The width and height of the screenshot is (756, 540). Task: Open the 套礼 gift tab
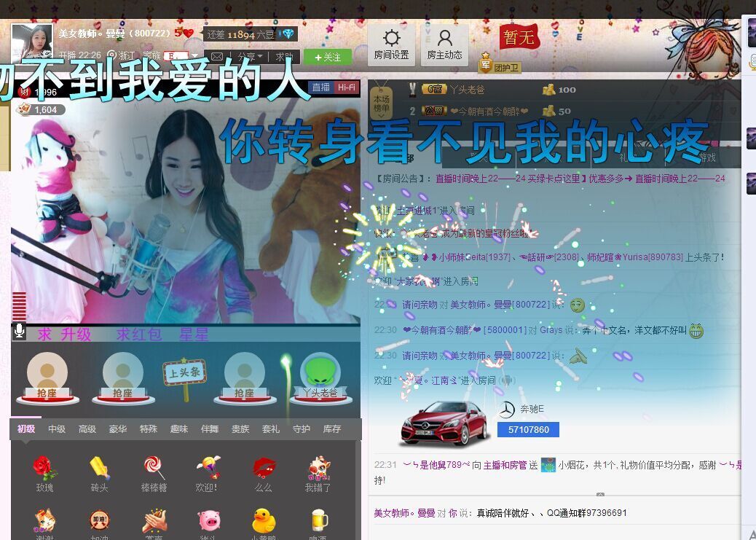pos(270,429)
